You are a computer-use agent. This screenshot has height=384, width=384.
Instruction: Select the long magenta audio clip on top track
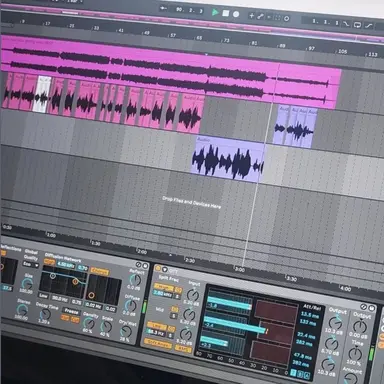tap(170, 72)
